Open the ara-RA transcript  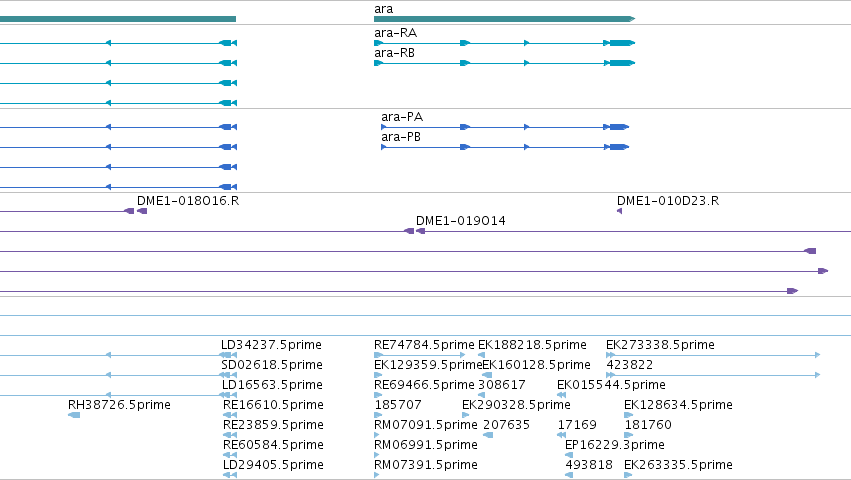[396, 33]
